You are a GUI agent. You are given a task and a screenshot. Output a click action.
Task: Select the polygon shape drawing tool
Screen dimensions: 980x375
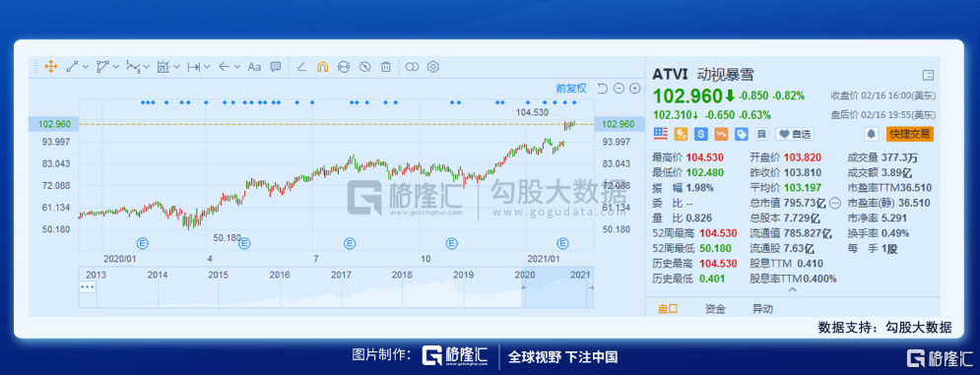pyautogui.click(x=102, y=67)
